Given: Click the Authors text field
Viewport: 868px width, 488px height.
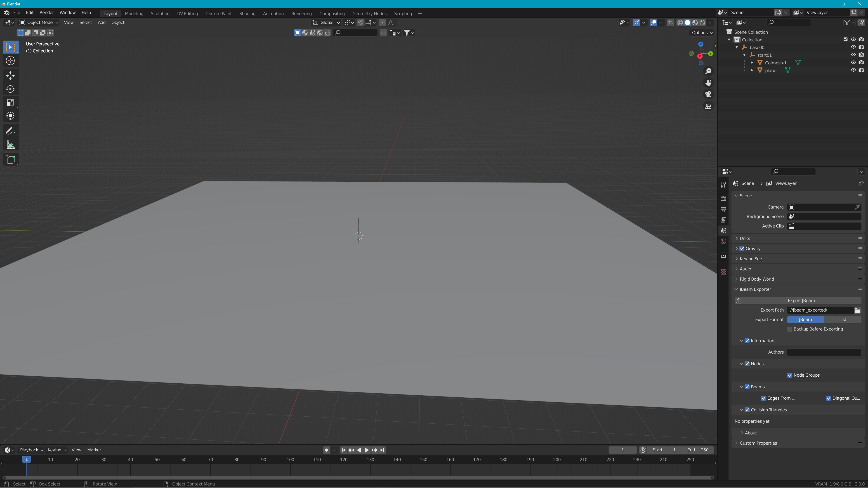Looking at the screenshot, I should click(x=824, y=352).
